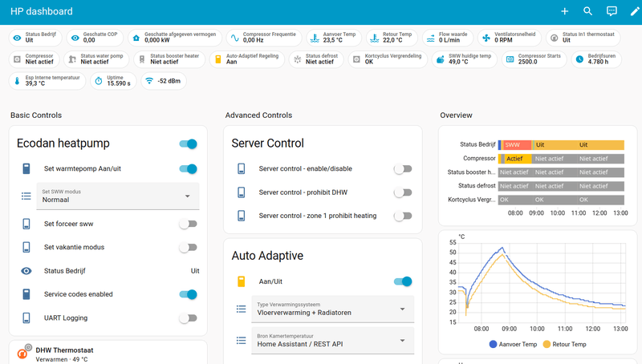642x364 pixels.
Task: Enable UART Logging switch
Action: [188, 317]
